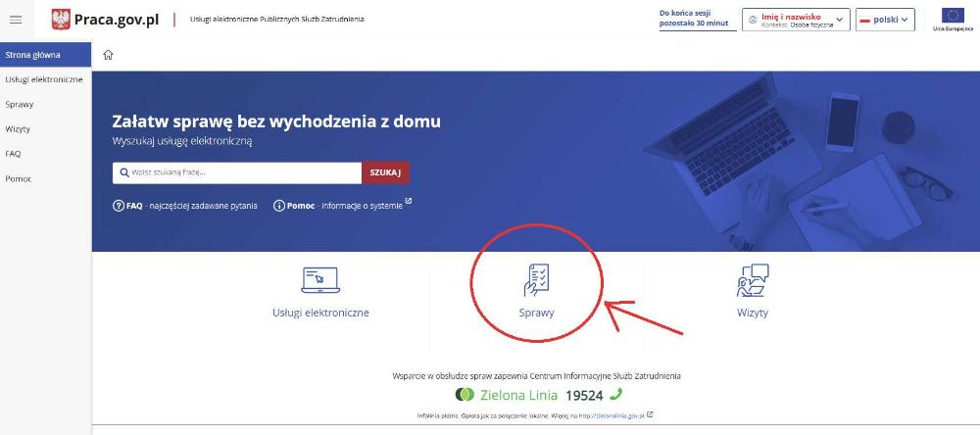
Task: Click the heading 'Załatw sprawę bez wychodzenia z domu'
Action: tap(276, 121)
